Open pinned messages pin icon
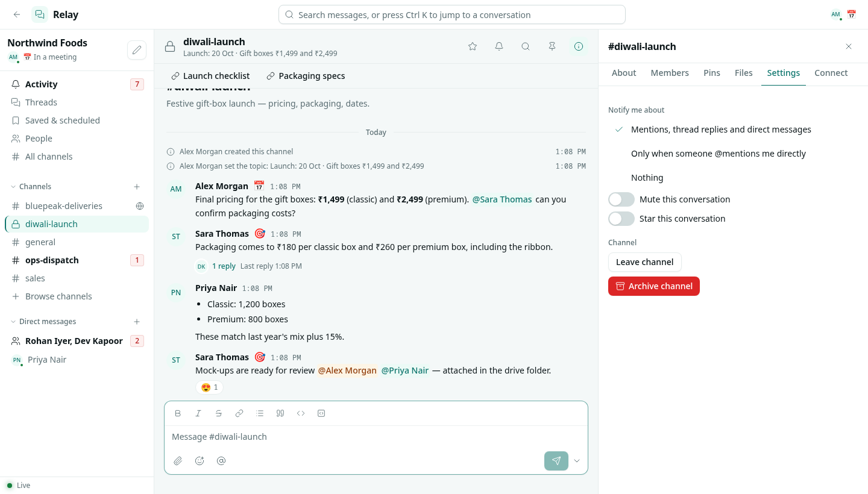This screenshot has width=868, height=494. click(x=552, y=46)
